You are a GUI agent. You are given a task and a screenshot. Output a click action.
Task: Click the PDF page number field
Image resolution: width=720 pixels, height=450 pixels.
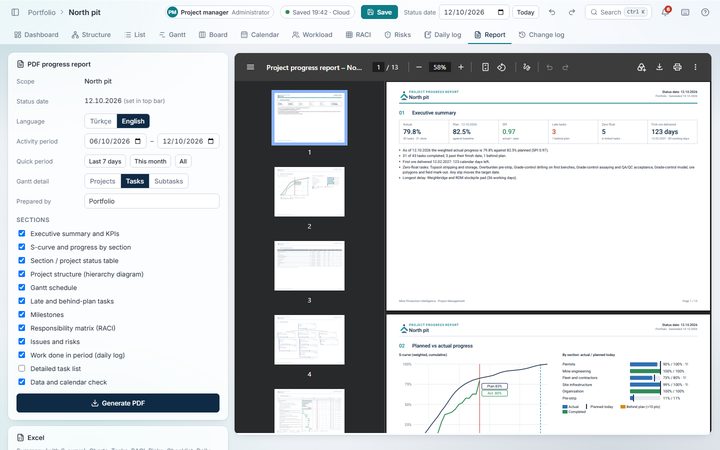click(378, 67)
